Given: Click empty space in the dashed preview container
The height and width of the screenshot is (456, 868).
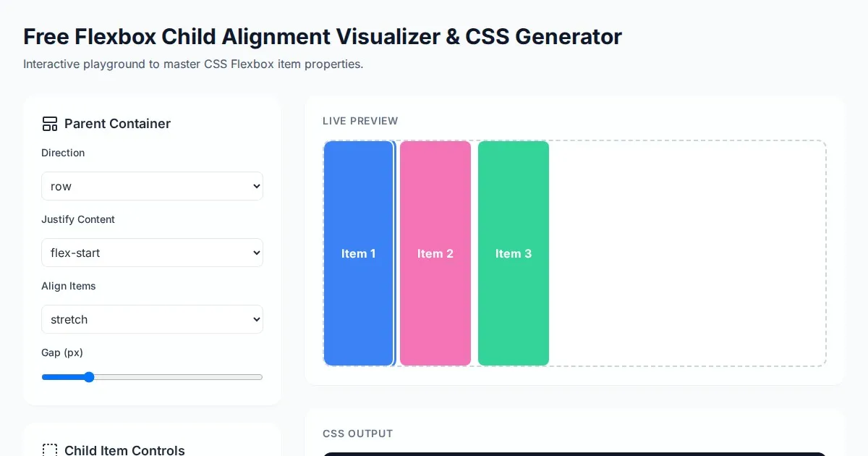Looking at the screenshot, I should point(687,253).
